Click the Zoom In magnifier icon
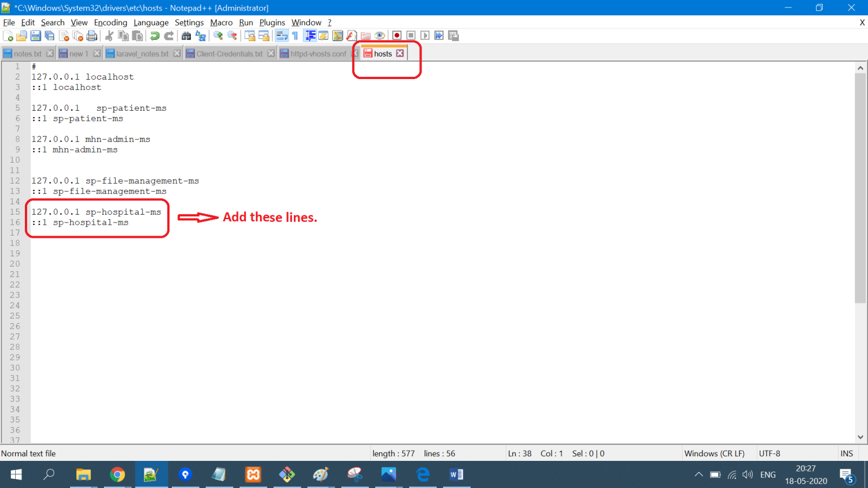868x488 pixels. [x=218, y=36]
